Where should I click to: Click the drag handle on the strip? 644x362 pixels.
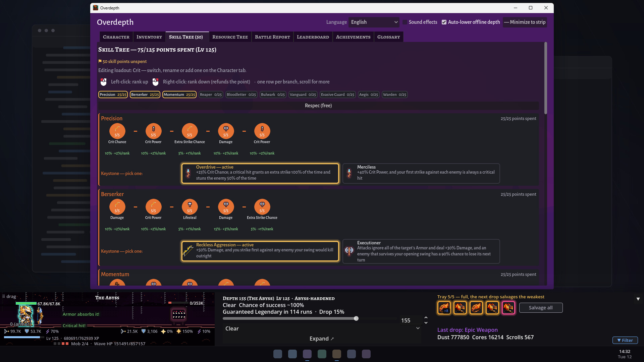(9, 296)
